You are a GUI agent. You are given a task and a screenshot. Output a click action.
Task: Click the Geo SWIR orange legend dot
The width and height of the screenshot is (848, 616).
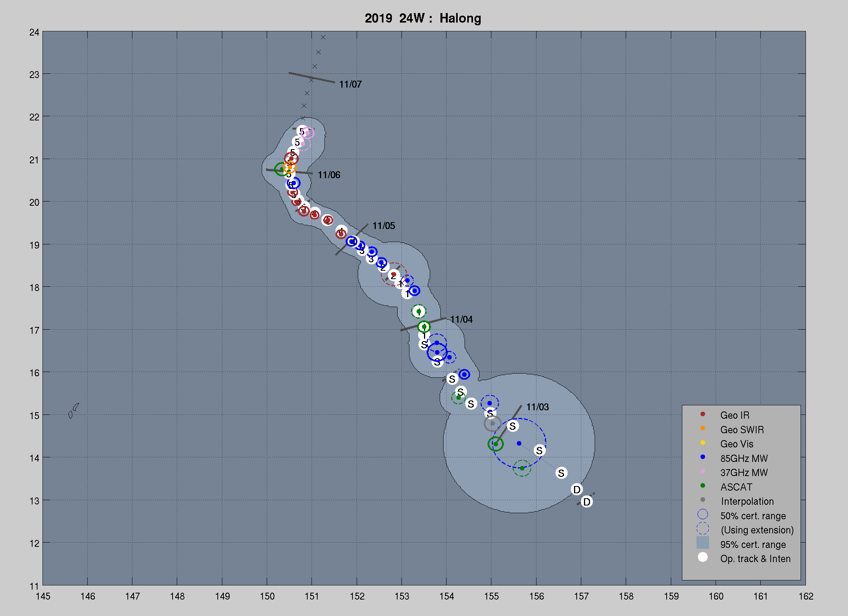703,428
